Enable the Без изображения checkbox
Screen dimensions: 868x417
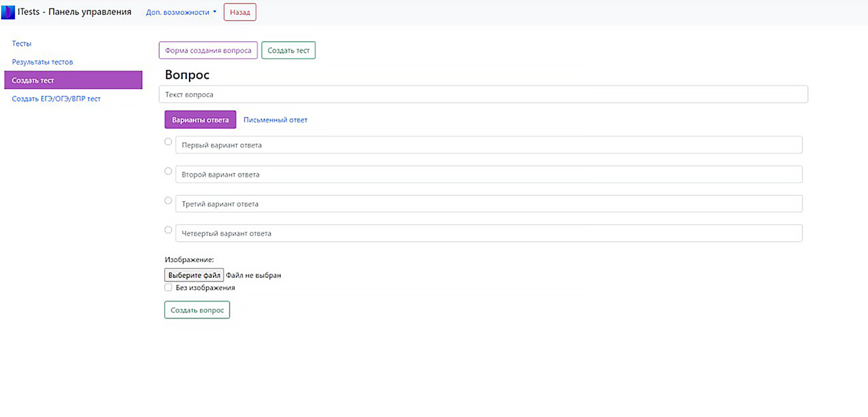click(168, 288)
